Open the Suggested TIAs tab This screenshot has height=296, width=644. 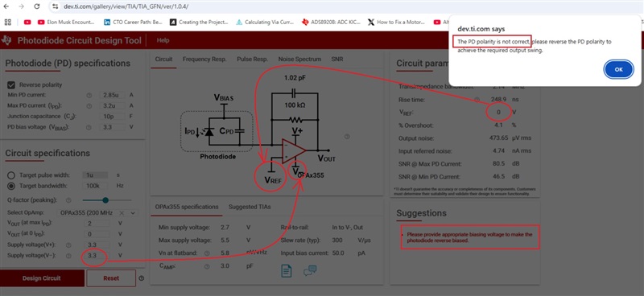[250, 207]
